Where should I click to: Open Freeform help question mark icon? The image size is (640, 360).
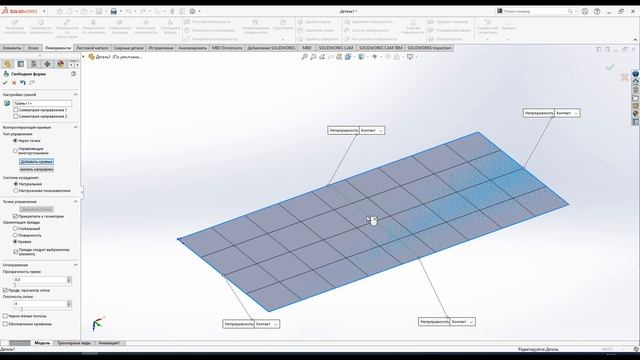(73, 74)
